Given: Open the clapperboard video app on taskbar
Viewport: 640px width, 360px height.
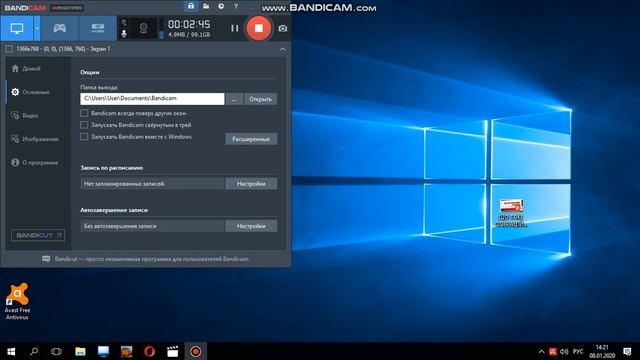Looking at the screenshot, I should (x=173, y=351).
